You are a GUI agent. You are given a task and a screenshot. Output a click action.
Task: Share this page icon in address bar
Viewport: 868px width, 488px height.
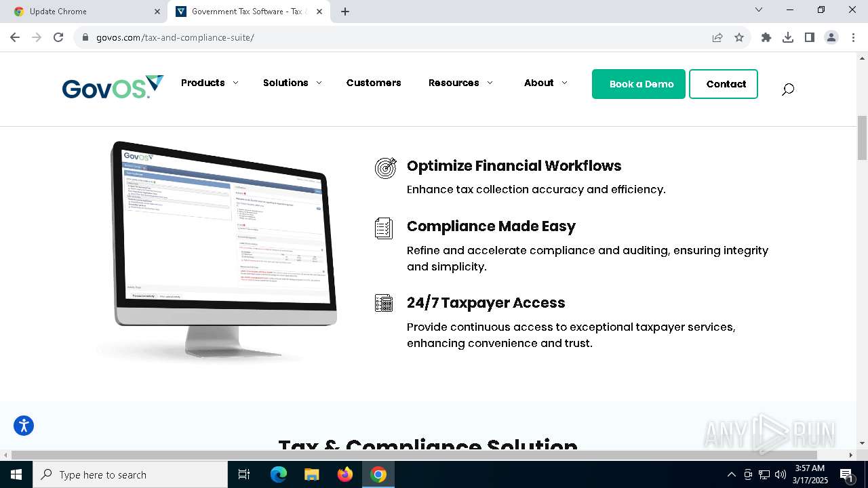coord(717,37)
